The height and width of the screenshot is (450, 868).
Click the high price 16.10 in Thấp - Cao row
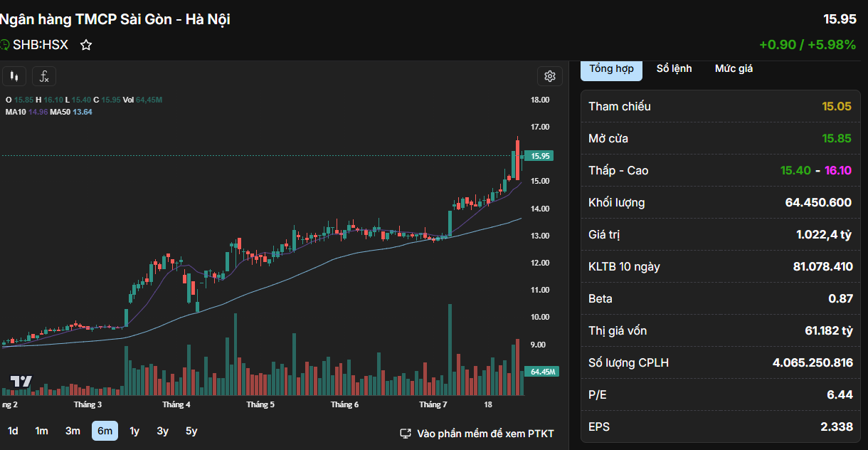(838, 171)
